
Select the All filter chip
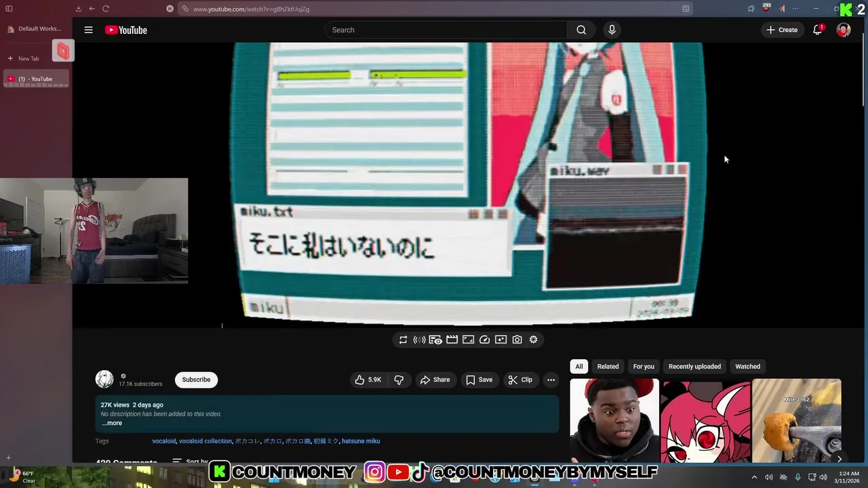point(579,367)
